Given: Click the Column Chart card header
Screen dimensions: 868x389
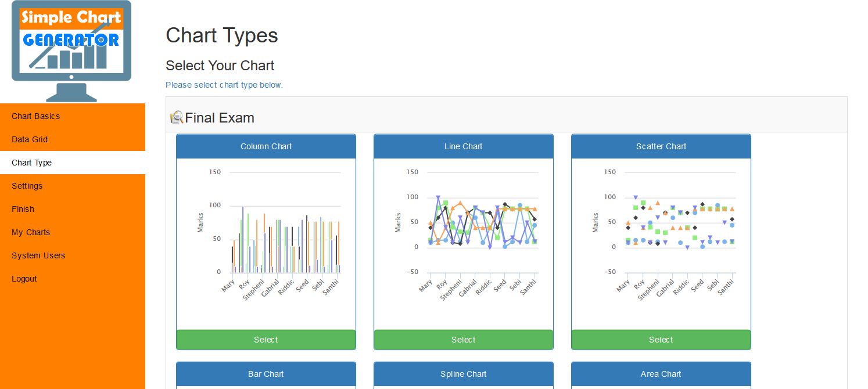Looking at the screenshot, I should point(266,146).
